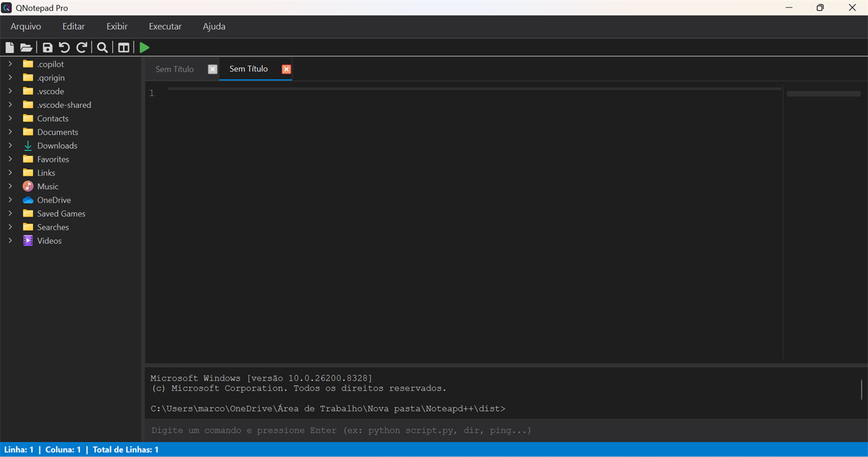Viewport: 868px width, 457px height.
Task: Create a new file from the toolbar
Action: pyautogui.click(x=10, y=47)
